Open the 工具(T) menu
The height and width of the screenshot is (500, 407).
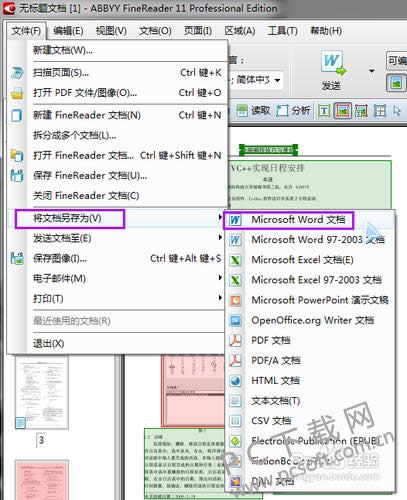point(283,31)
